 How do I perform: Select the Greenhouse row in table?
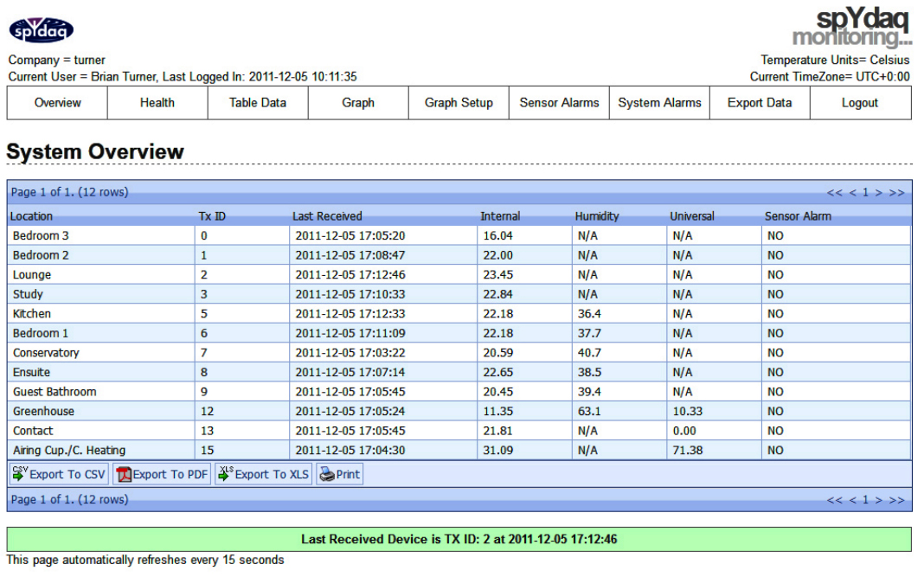pos(43,412)
